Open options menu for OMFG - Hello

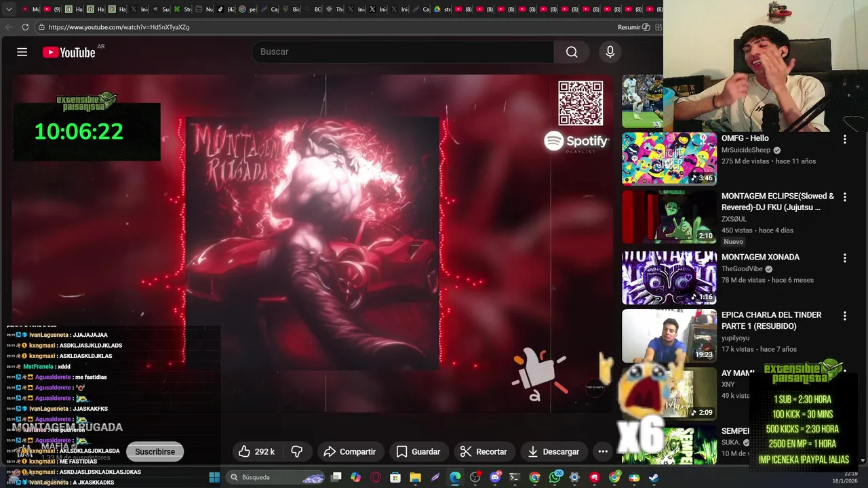click(844, 139)
